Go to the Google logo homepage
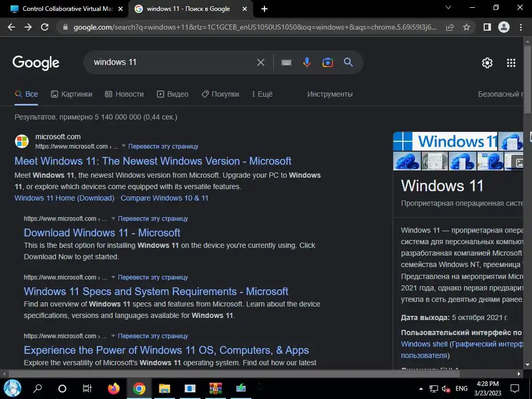 (36, 63)
